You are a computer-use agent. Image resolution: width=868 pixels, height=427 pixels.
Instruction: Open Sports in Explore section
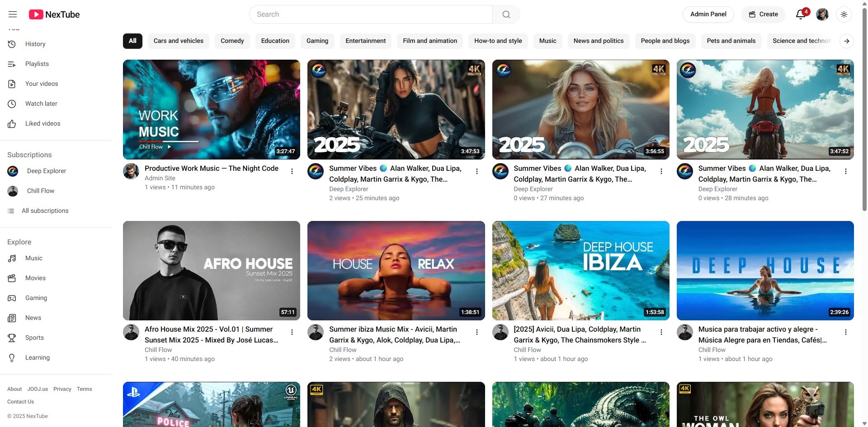(34, 338)
